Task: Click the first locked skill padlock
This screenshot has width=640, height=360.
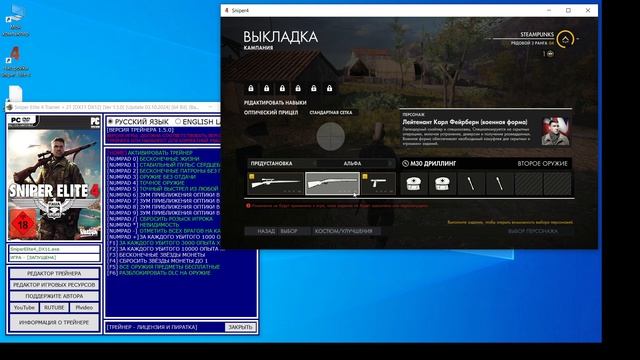Action: coord(251,88)
